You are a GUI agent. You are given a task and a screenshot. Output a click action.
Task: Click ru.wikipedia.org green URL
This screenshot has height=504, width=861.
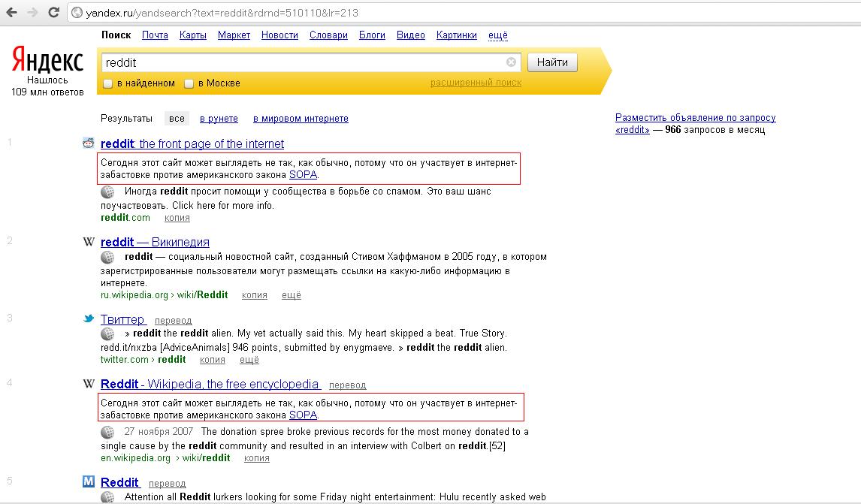[x=165, y=295]
